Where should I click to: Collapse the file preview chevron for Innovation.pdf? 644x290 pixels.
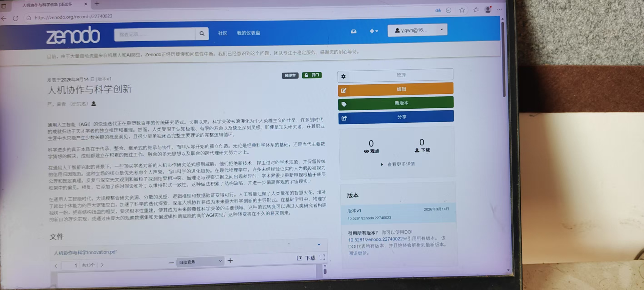[x=319, y=244]
